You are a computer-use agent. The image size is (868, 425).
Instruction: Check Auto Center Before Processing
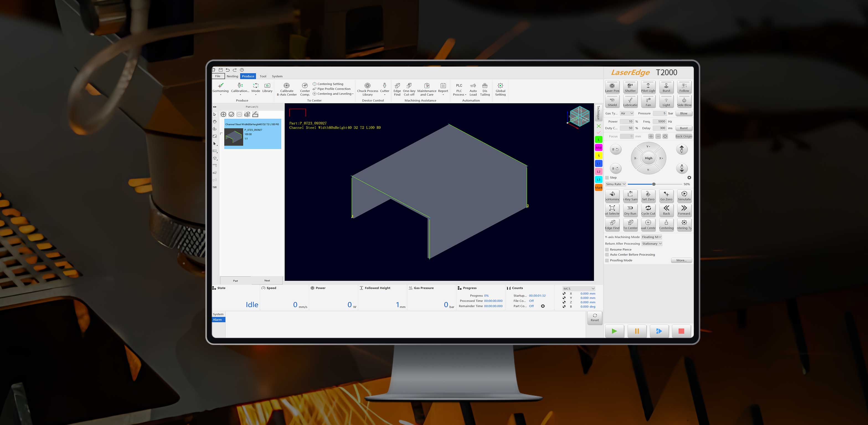607,255
